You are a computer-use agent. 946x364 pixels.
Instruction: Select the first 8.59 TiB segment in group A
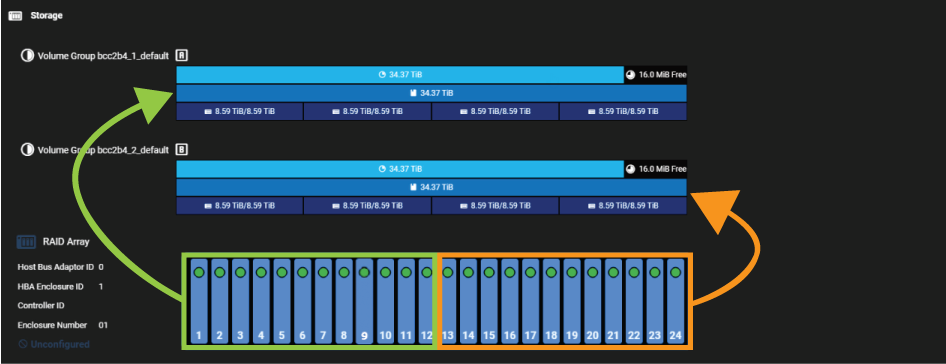(x=240, y=112)
